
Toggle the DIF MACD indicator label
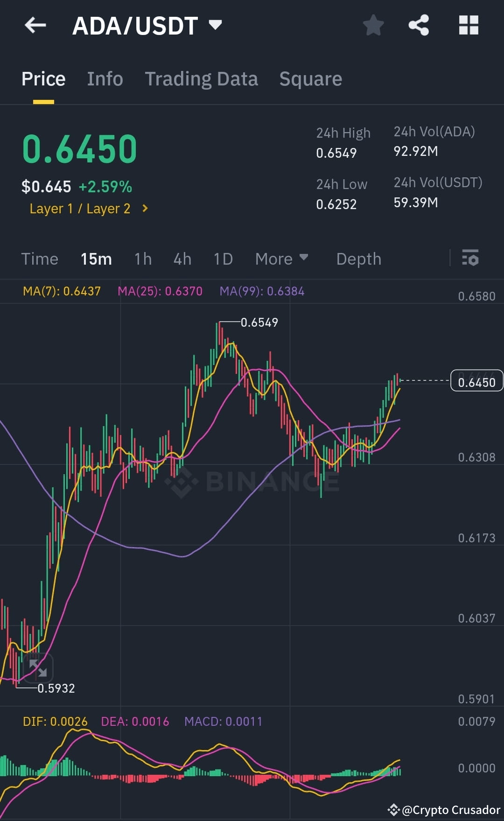pos(56,721)
